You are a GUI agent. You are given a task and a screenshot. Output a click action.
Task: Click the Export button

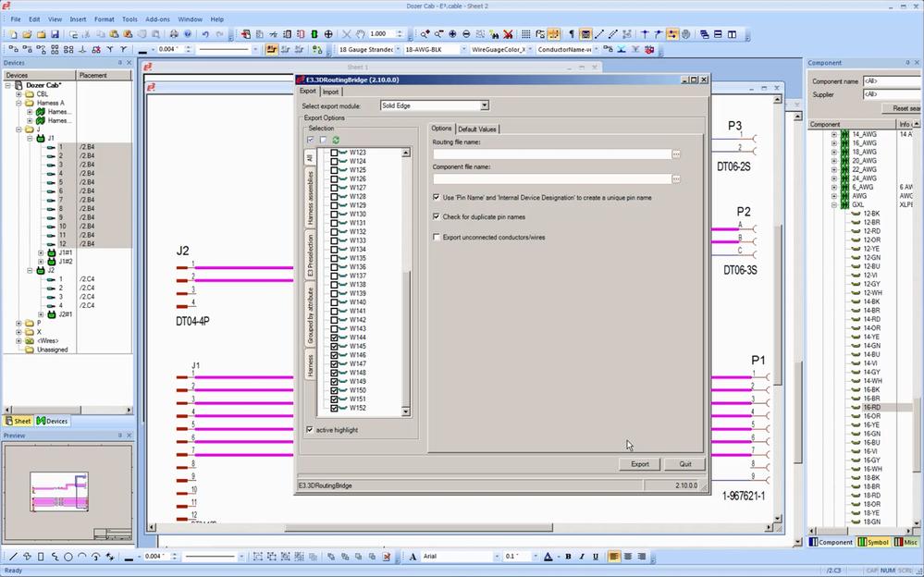640,464
